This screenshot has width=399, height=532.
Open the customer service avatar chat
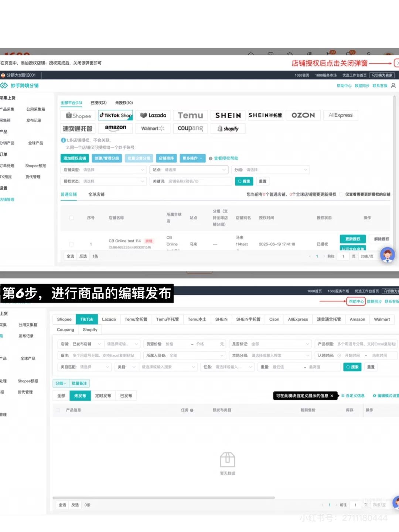coord(387,255)
